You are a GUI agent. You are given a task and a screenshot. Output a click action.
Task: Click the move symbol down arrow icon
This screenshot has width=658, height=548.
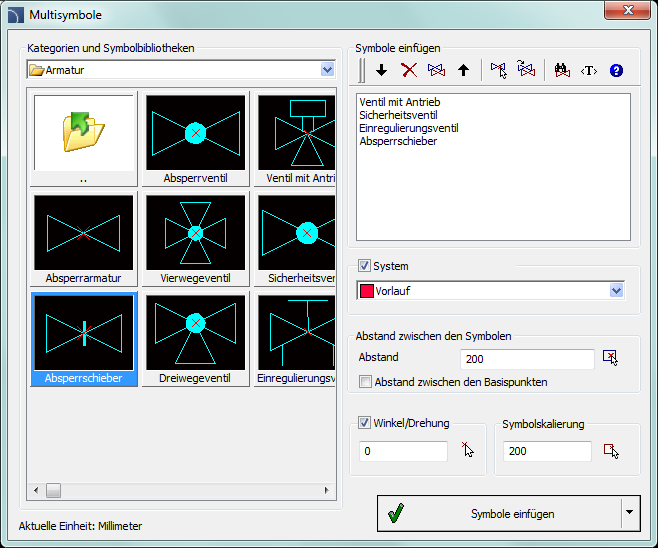tap(381, 70)
